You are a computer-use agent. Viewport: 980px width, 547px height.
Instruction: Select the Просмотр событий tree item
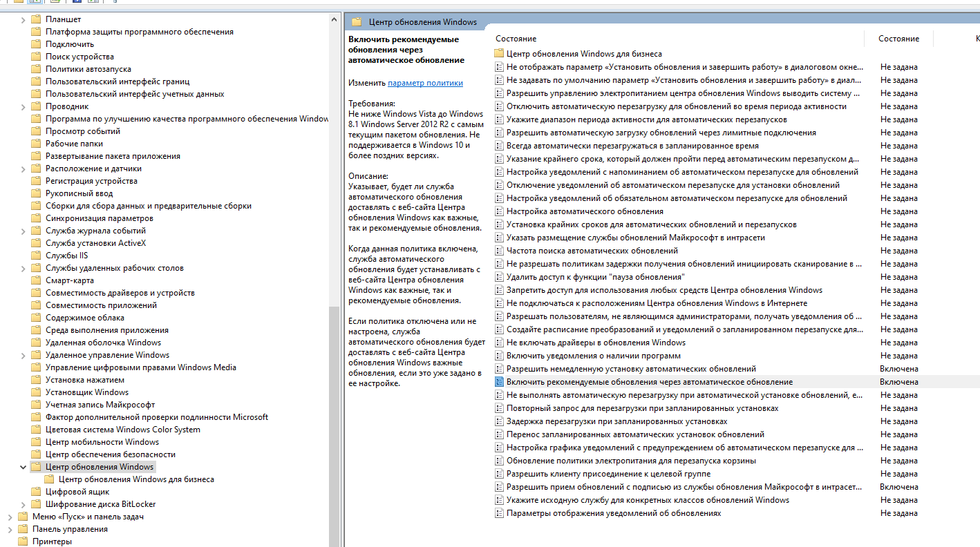coord(83,131)
